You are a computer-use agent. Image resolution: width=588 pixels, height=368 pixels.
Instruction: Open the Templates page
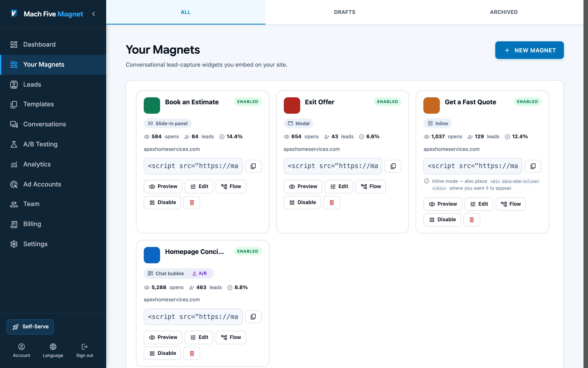(53, 104)
